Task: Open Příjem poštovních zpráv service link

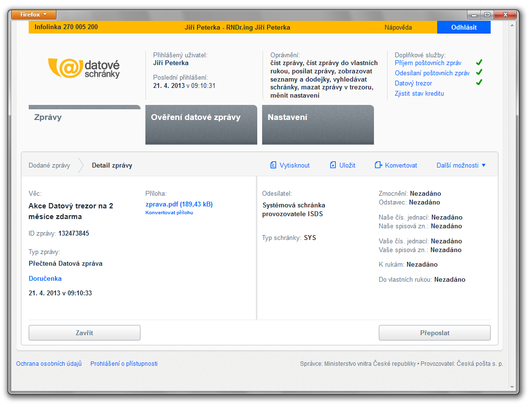Action: click(428, 63)
